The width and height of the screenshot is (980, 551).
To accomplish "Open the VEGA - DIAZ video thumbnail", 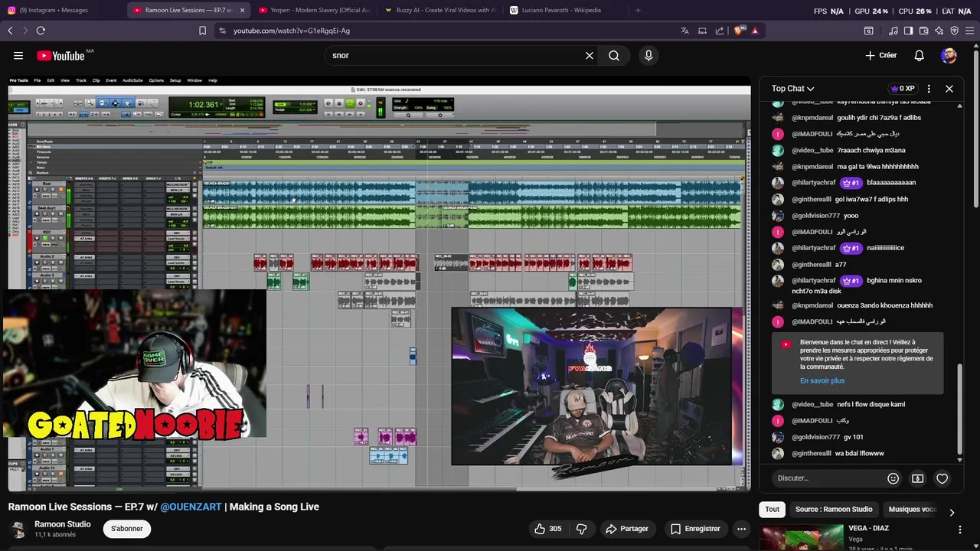I will (x=802, y=537).
